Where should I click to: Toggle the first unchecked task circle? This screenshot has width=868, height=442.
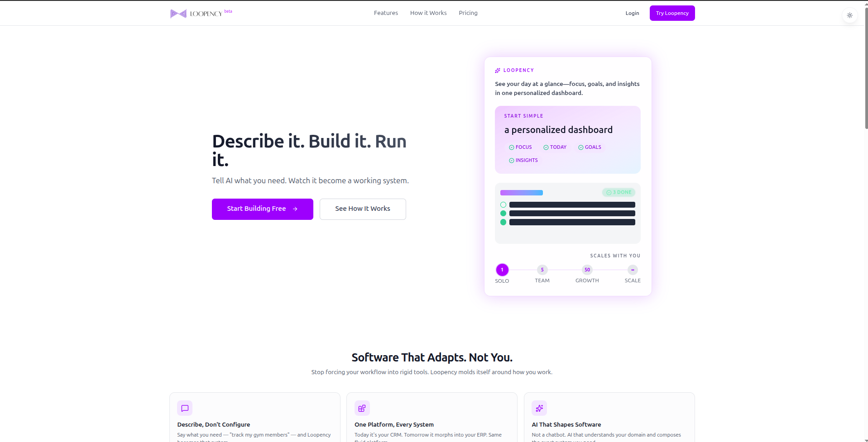(503, 205)
